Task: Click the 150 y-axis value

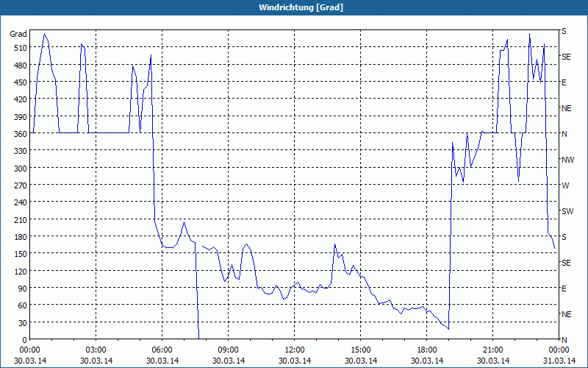Action: (21, 254)
